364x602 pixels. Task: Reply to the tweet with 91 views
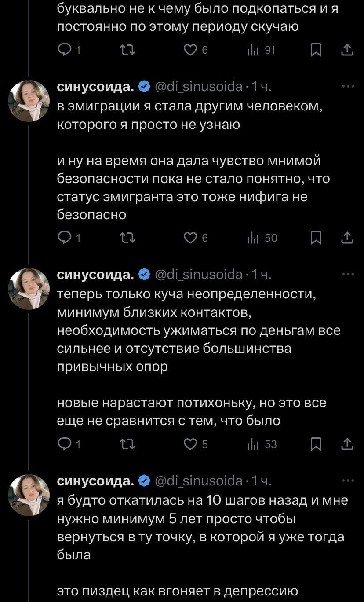point(65,50)
